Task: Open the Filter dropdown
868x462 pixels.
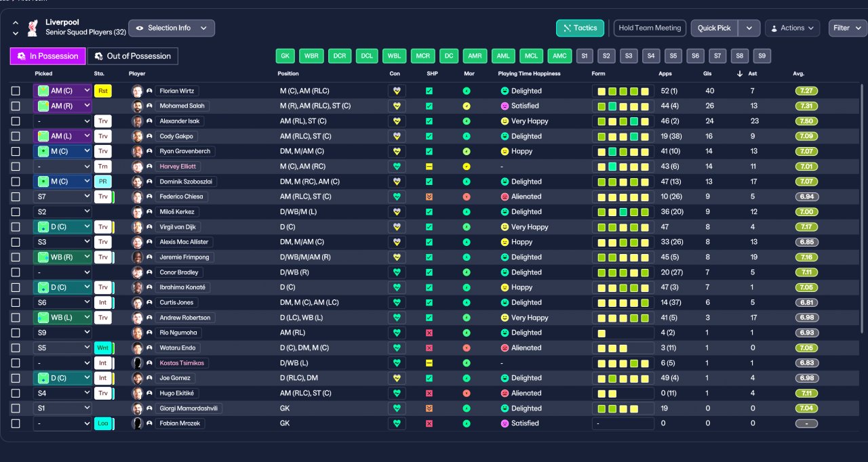Action: pos(848,28)
